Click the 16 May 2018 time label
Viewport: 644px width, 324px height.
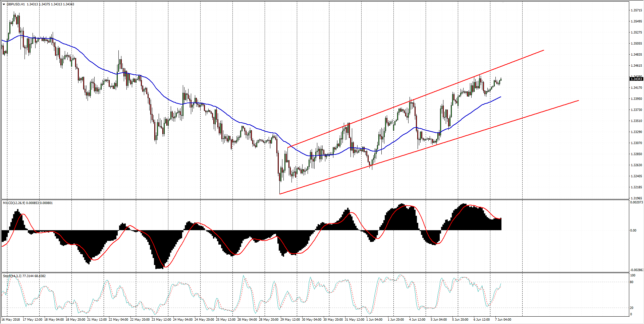coord(11,320)
